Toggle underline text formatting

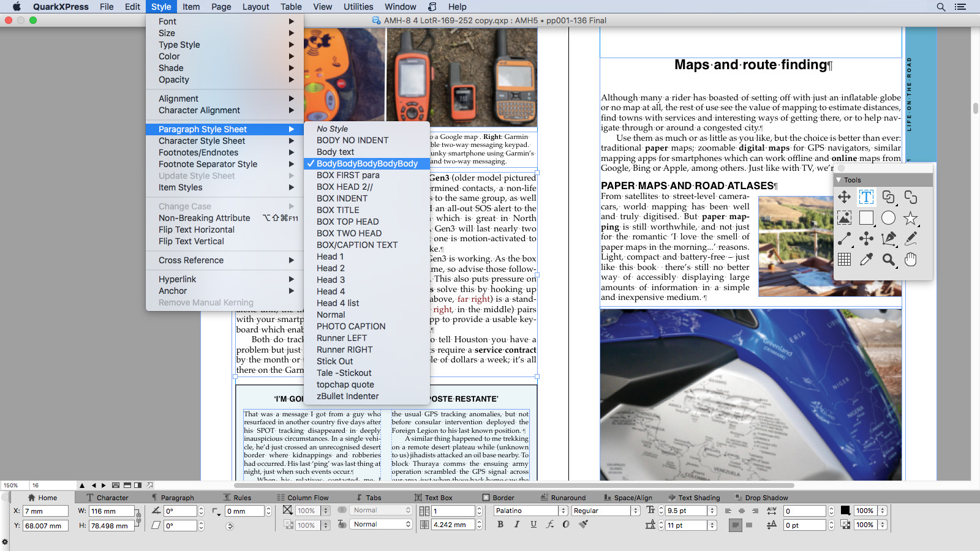533,525
